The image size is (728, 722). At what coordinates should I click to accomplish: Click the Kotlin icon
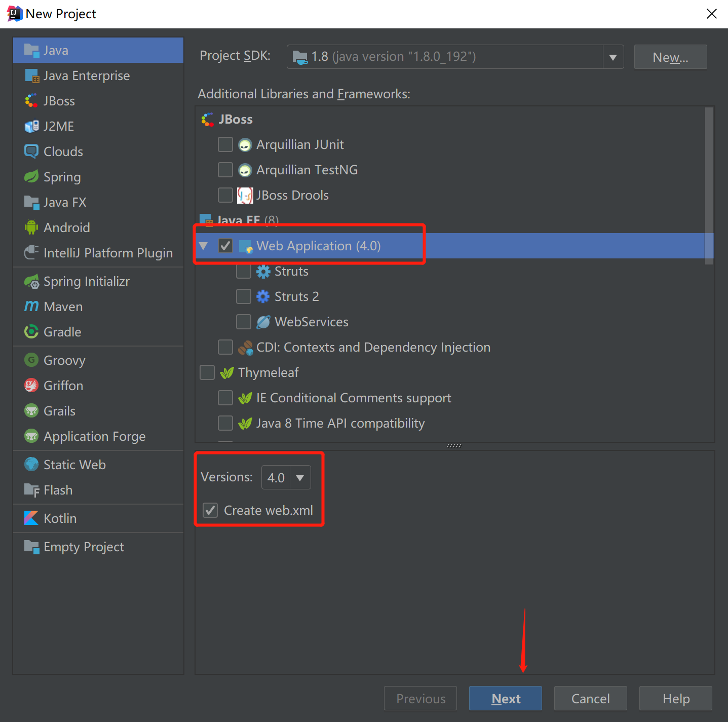tap(31, 518)
